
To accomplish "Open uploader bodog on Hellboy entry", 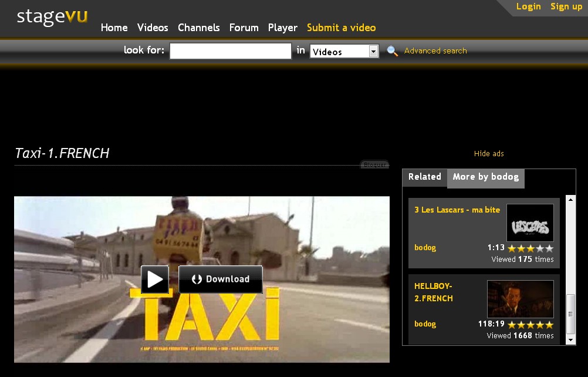I will click(x=425, y=324).
